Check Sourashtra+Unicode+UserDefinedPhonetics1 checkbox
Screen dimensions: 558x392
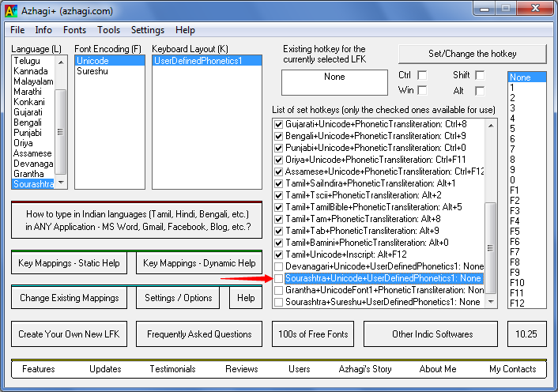279,278
